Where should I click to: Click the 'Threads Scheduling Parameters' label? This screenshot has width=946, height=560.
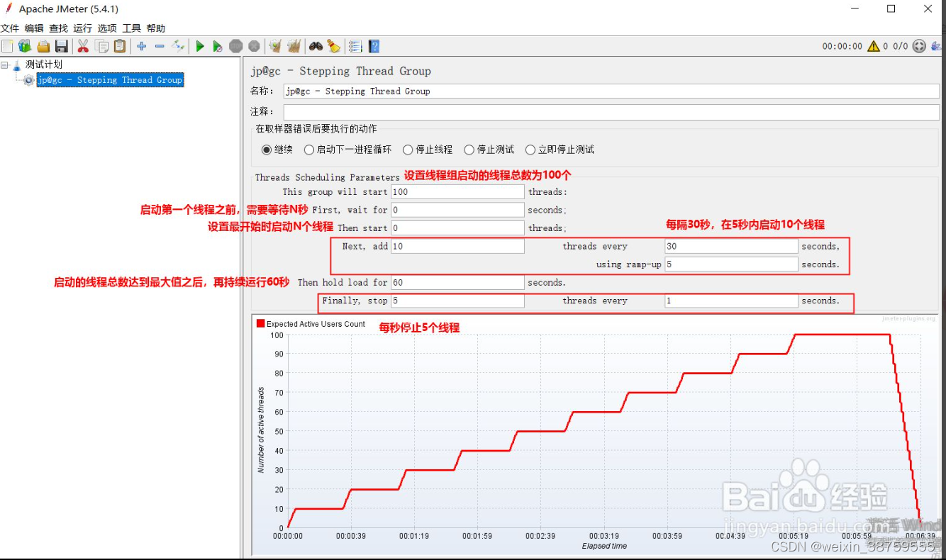coord(328,177)
